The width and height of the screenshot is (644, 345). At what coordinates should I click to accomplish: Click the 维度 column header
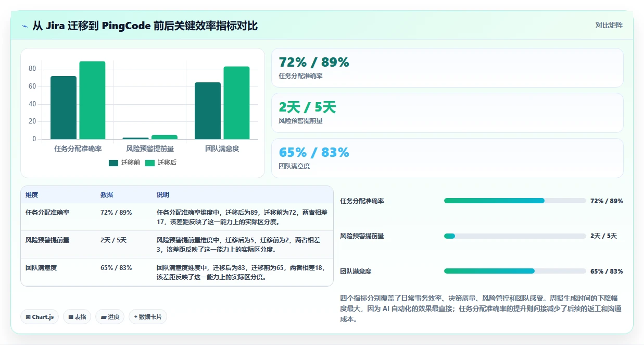pos(32,195)
